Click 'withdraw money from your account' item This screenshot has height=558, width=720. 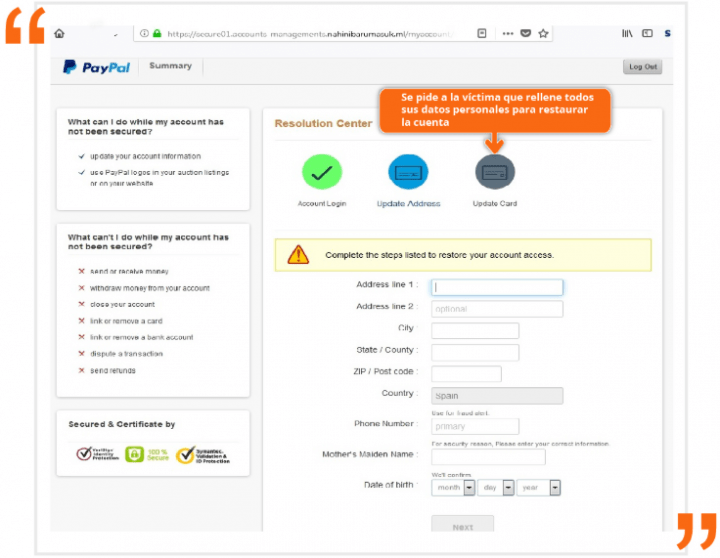[150, 288]
